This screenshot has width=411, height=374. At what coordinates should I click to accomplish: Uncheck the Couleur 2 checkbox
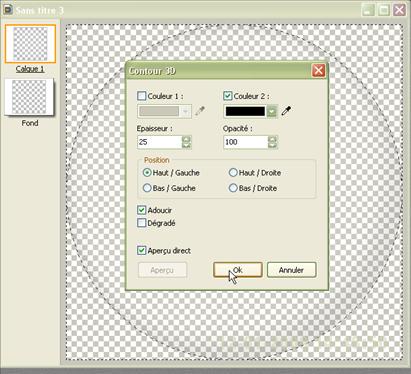pos(228,96)
